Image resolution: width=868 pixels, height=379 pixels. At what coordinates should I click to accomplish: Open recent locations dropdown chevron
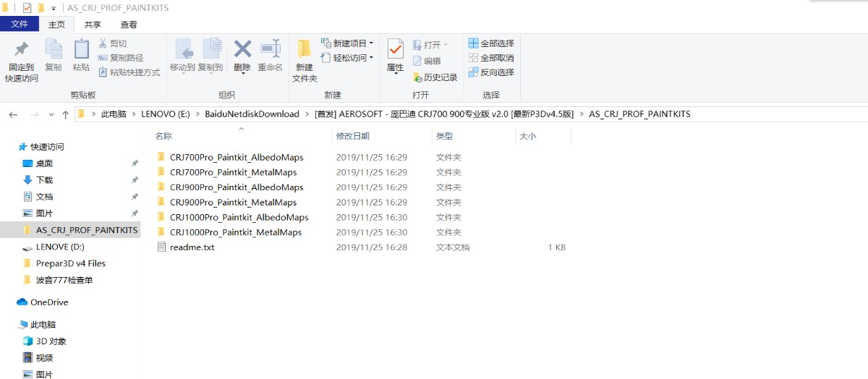(51, 114)
